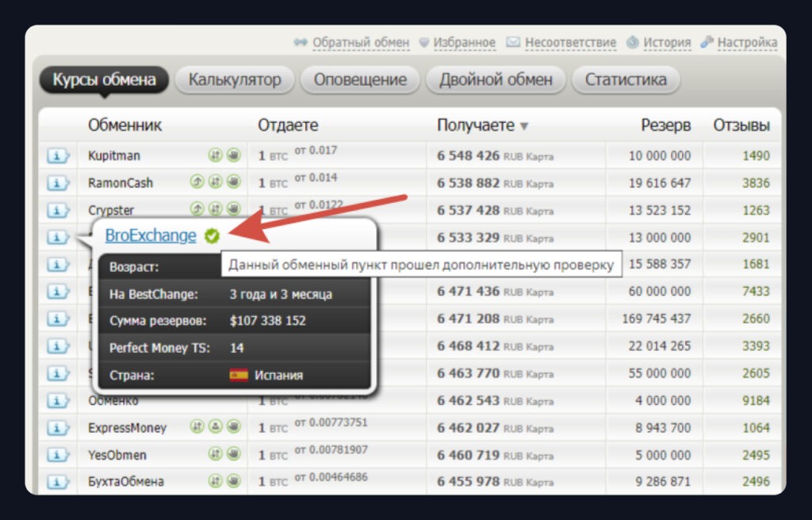This screenshot has width=812, height=520.
Task: Sort the table by Отзывы column header
Action: click(741, 125)
